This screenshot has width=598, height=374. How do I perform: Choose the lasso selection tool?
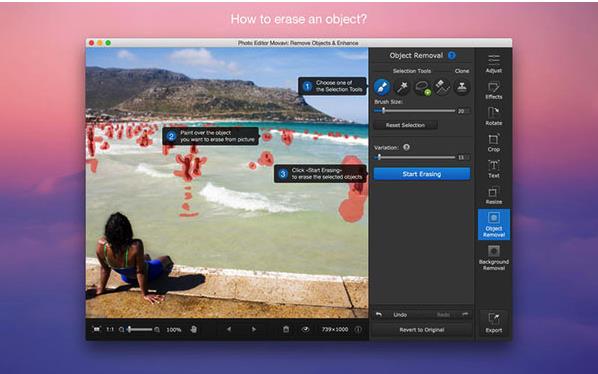click(422, 87)
